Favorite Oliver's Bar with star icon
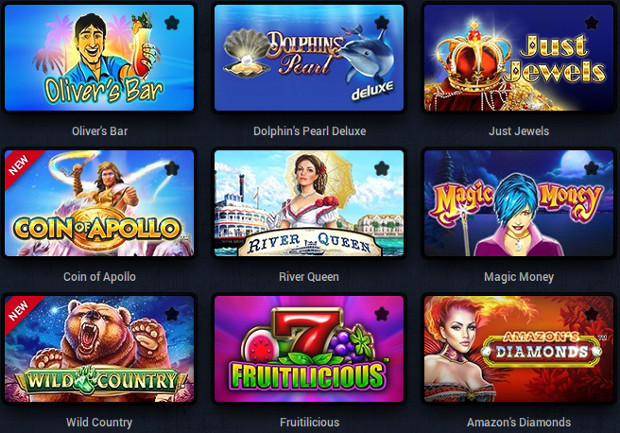620x433 pixels. coord(172,23)
